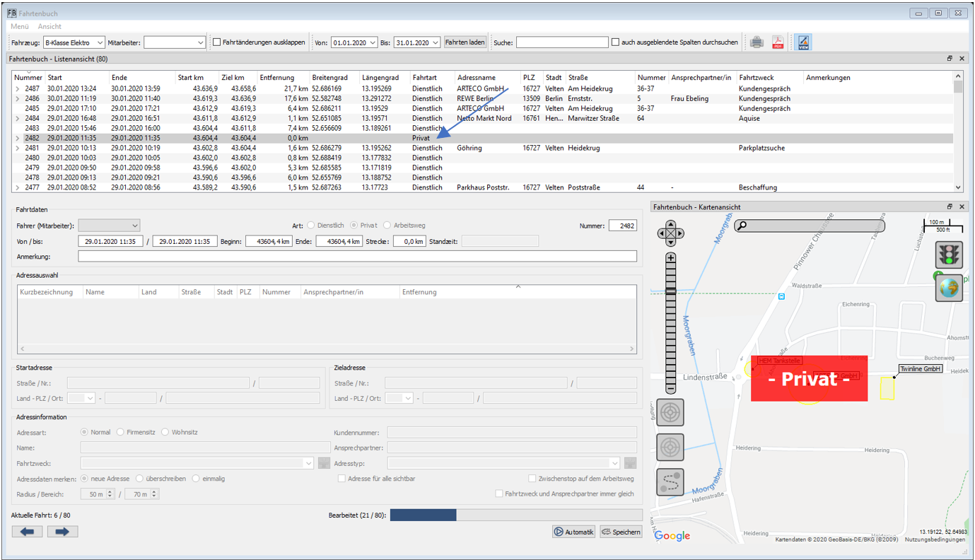975x560 pixels.
Task: Open the Fahrzeug dropdown
Action: [74, 42]
